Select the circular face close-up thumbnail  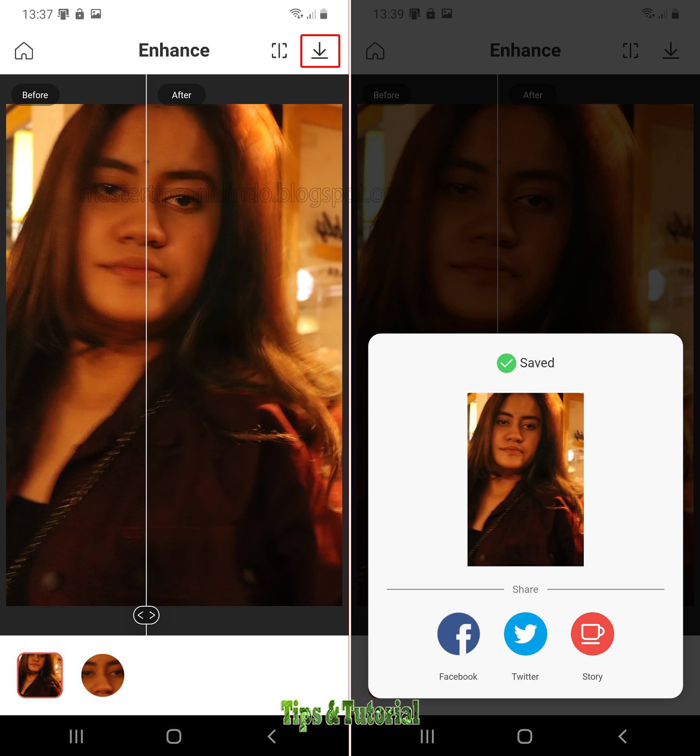point(103,675)
